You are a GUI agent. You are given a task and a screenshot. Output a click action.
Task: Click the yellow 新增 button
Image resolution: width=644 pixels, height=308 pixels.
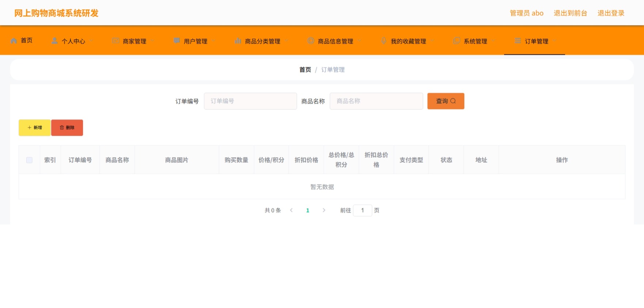coord(35,128)
